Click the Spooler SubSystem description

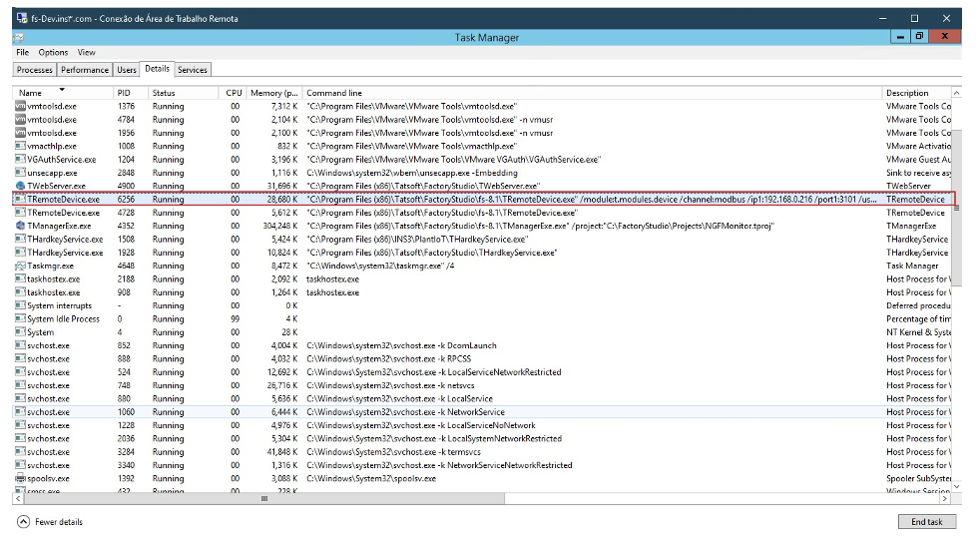click(x=918, y=479)
